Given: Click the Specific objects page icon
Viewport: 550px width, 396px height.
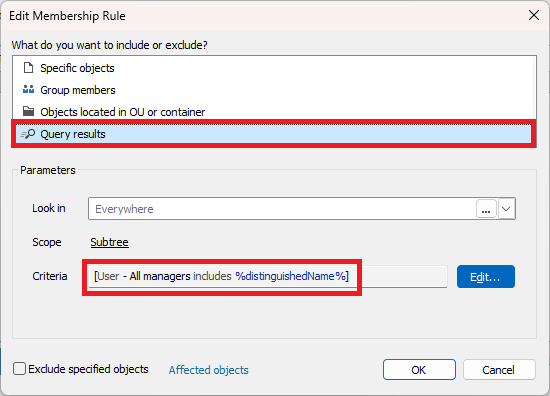Looking at the screenshot, I should pyautogui.click(x=28, y=68).
